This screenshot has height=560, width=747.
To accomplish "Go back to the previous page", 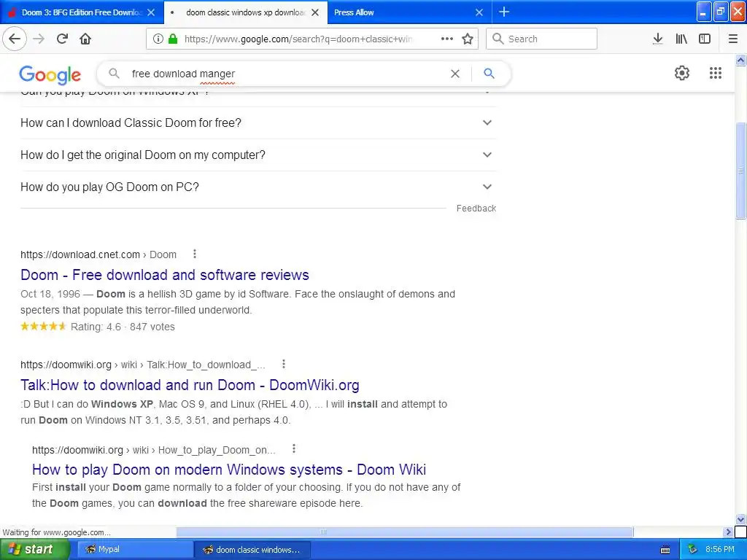I will pyautogui.click(x=15, y=39).
